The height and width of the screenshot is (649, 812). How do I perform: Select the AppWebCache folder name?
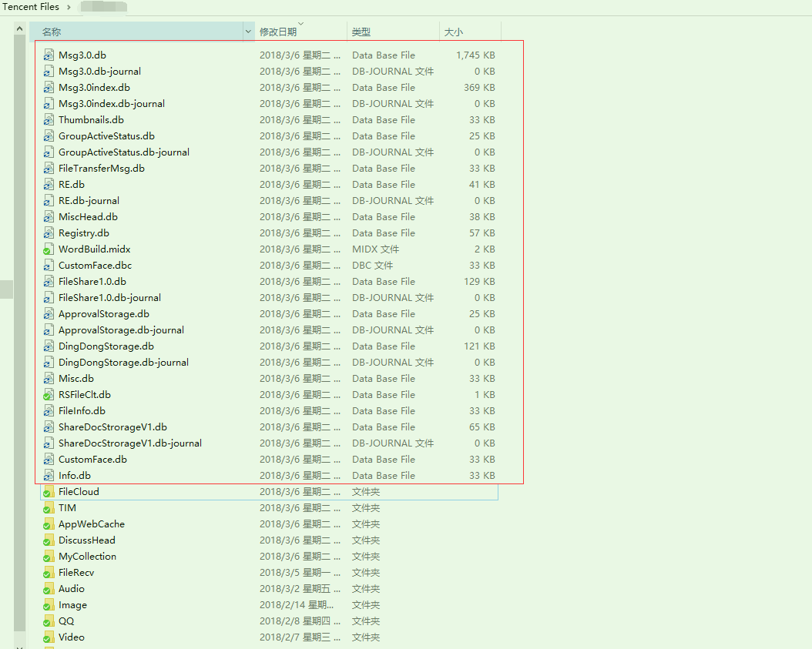point(92,524)
